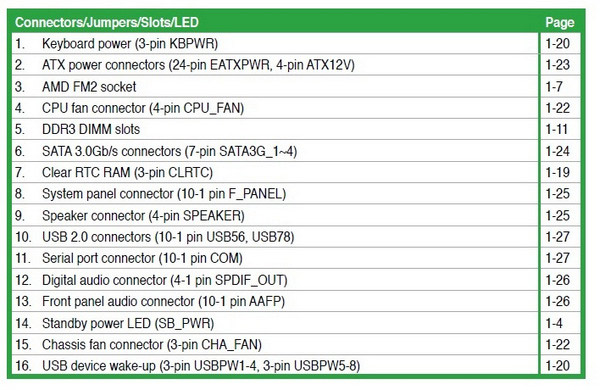Screen dimensions: 600x390
Task: Click CPU fan connector CPU_FAN entry
Action: tap(275, 108)
